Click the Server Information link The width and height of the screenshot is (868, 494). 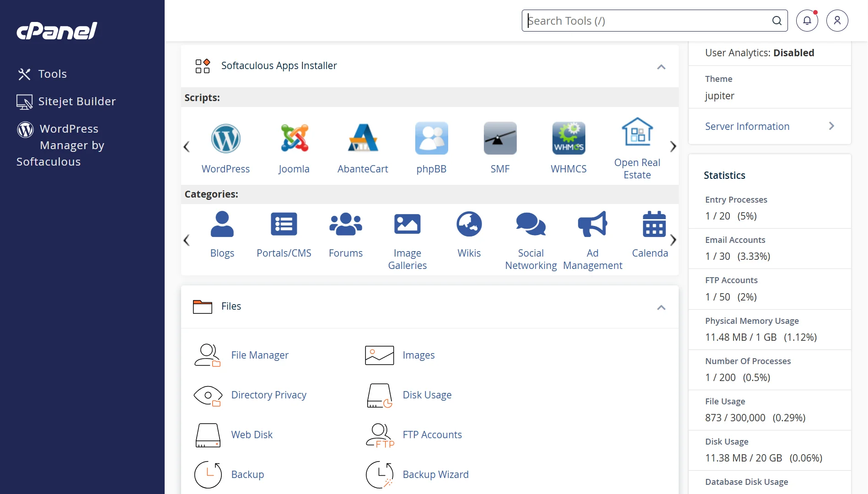click(747, 126)
